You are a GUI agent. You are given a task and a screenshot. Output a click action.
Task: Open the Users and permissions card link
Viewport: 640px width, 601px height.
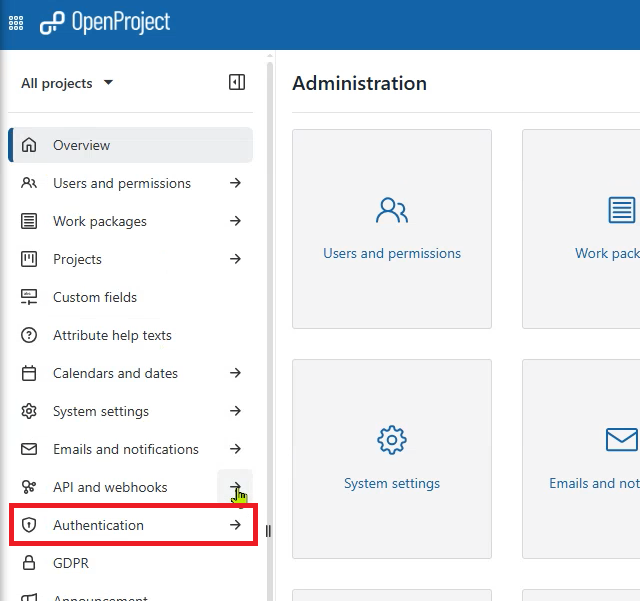click(x=392, y=254)
